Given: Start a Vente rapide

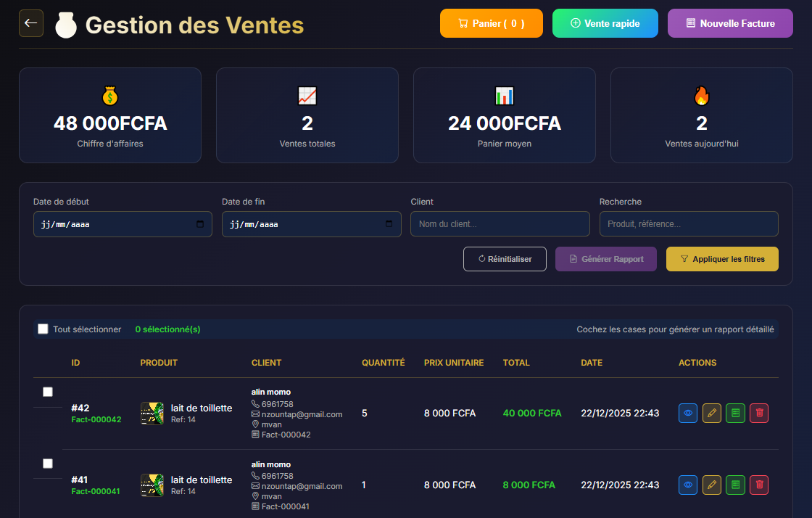Looking at the screenshot, I should click(605, 23).
